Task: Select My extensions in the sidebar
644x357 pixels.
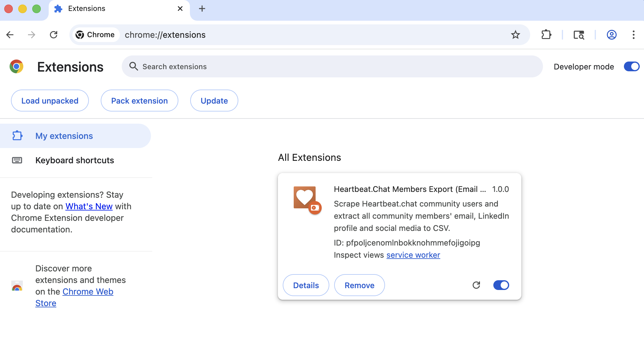Action: point(75,136)
